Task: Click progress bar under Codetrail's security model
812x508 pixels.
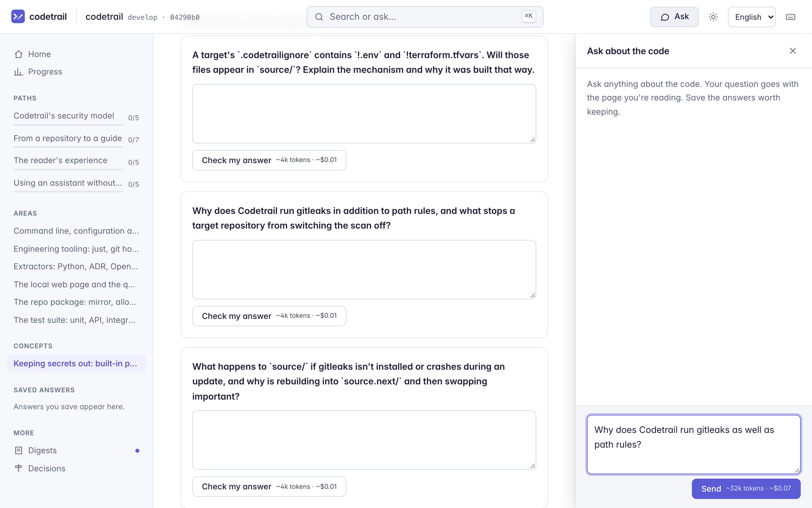Action: point(69,125)
